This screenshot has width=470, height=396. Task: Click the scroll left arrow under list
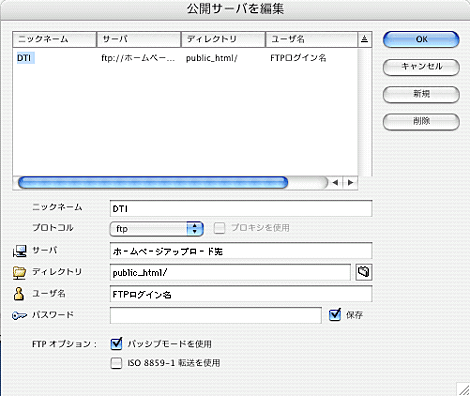point(335,182)
